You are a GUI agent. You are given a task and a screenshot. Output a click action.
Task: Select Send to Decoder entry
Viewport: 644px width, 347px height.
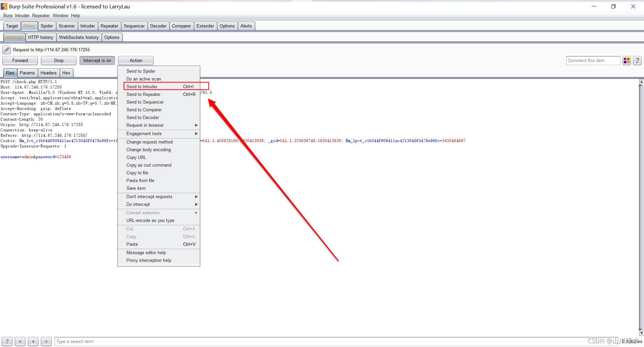[159, 118]
